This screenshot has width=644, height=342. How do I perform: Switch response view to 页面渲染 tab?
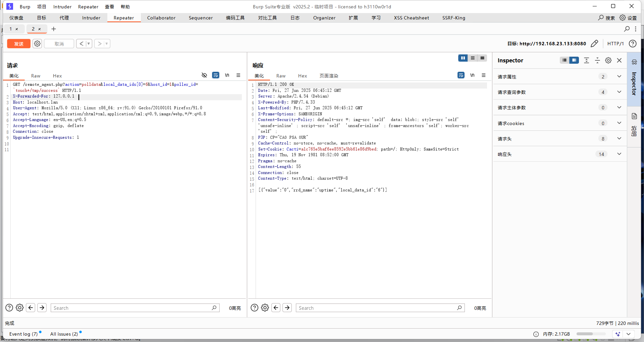click(329, 76)
